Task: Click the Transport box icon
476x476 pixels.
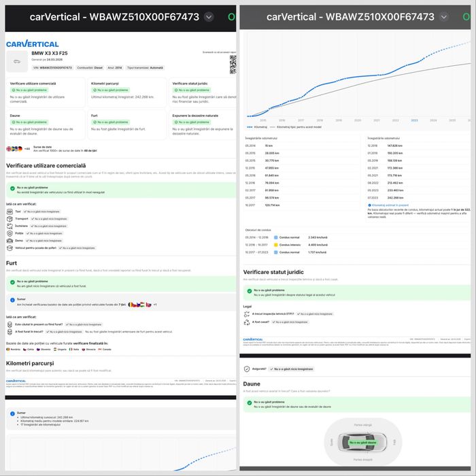Action: tap(10, 218)
